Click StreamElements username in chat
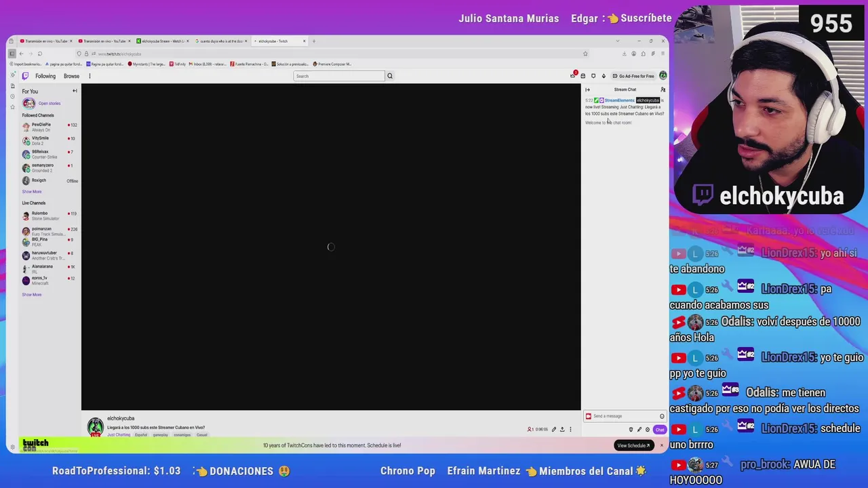Image resolution: width=868 pixels, height=488 pixels. click(x=619, y=100)
